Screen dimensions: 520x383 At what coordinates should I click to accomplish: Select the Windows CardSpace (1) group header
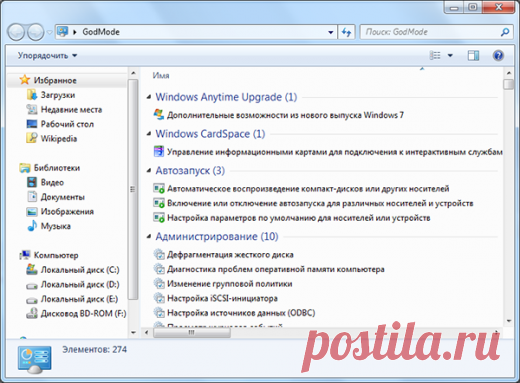pyautogui.click(x=210, y=134)
